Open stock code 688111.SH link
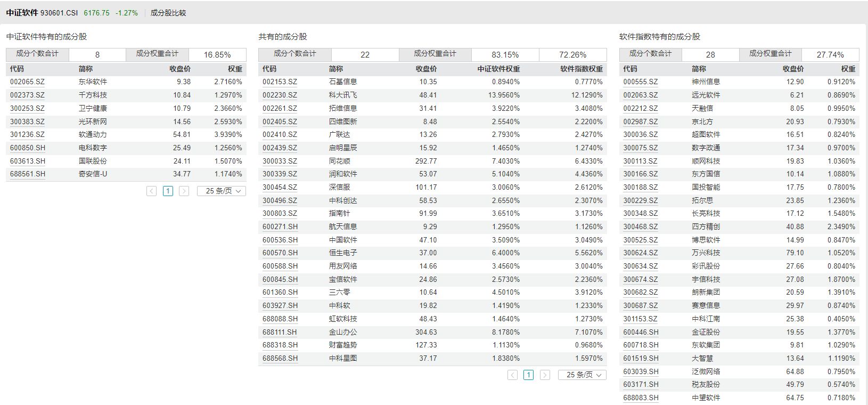The image size is (868, 405). (x=280, y=332)
